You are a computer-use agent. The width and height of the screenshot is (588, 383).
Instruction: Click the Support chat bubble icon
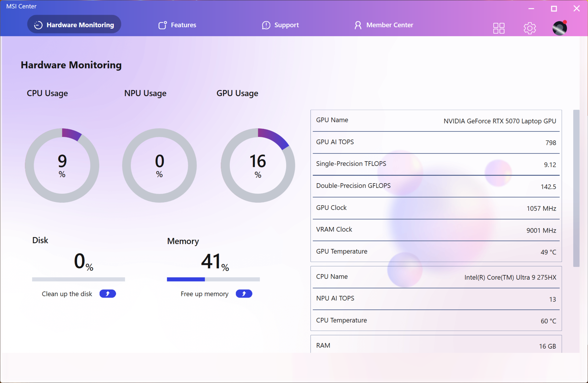(x=266, y=25)
